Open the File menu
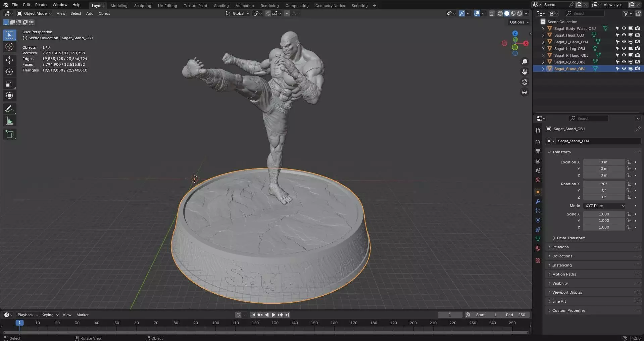Image resolution: width=644 pixels, height=341 pixels. coord(15,5)
